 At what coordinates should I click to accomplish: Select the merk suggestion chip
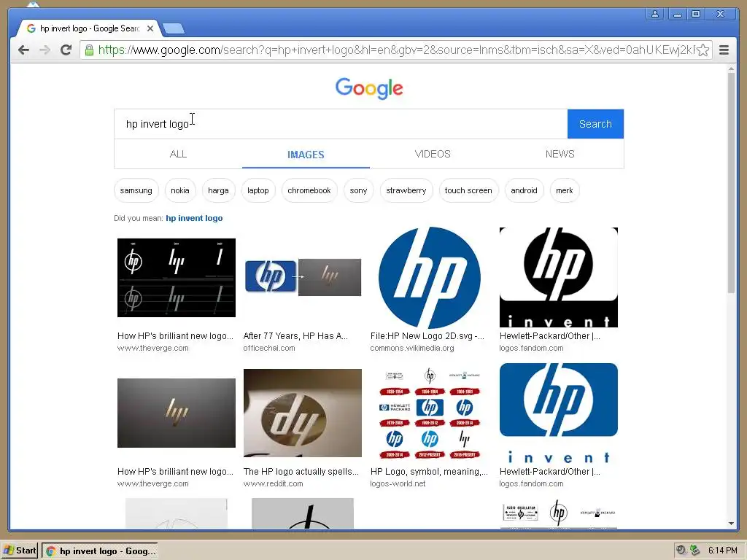click(x=565, y=190)
